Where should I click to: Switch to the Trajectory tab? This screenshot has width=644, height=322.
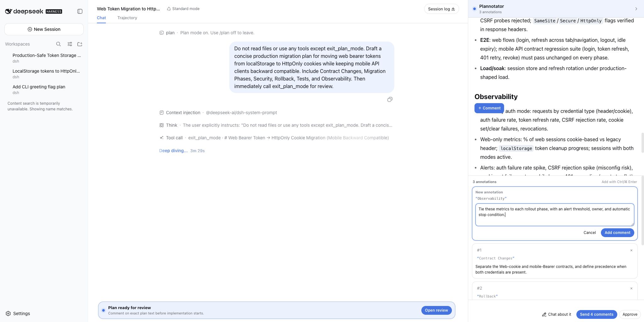[x=127, y=18]
